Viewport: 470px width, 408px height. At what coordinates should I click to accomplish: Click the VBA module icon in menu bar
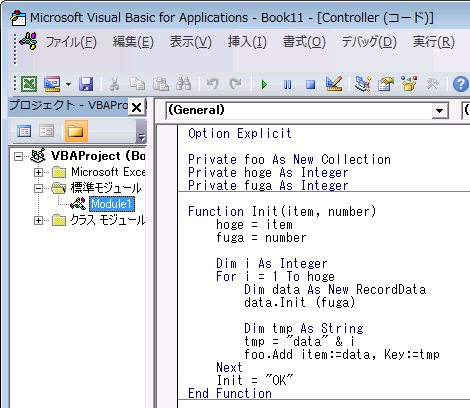point(29,41)
